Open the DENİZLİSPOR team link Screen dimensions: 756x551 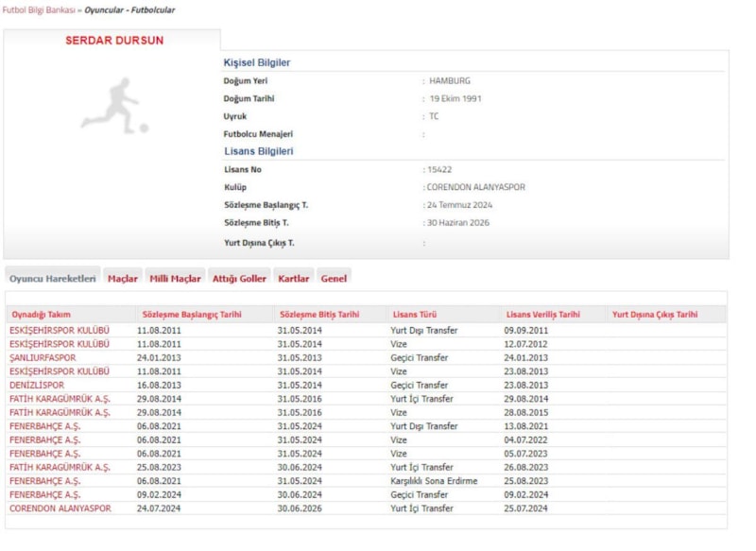[37, 386]
